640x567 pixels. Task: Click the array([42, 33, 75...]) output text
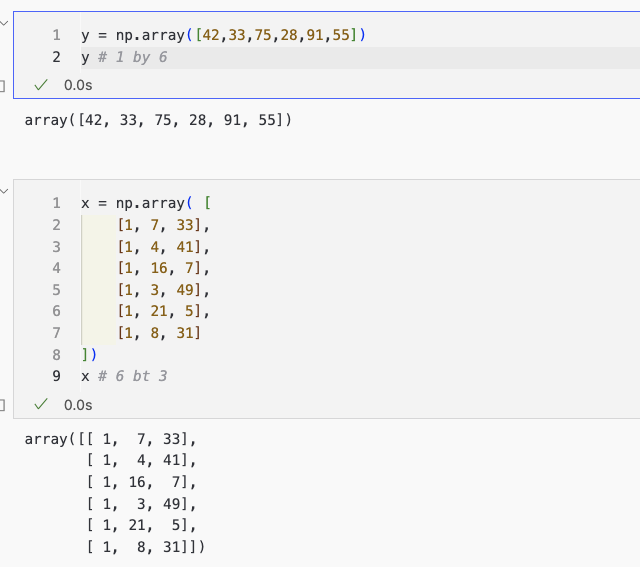(x=158, y=121)
